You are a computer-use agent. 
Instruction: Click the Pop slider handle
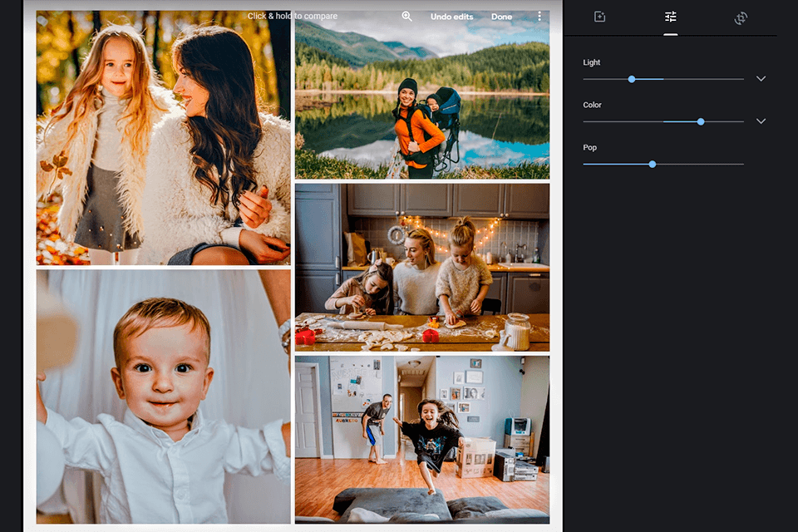[x=653, y=164]
